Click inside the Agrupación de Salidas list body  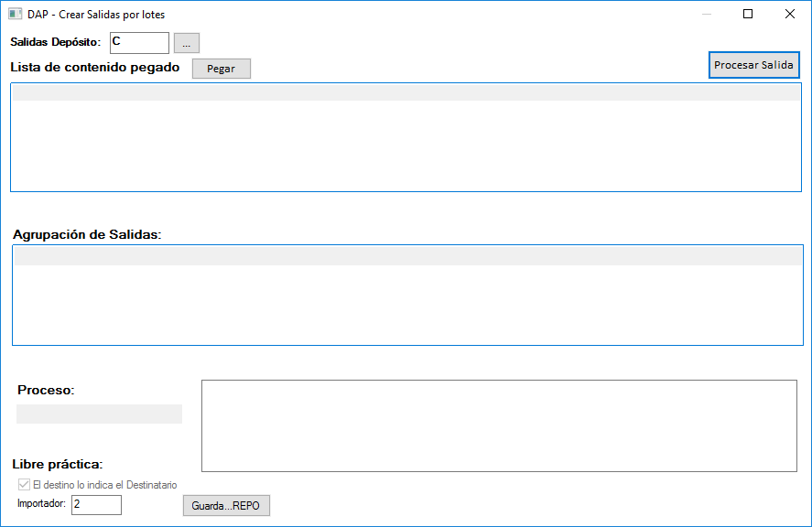[407, 305]
